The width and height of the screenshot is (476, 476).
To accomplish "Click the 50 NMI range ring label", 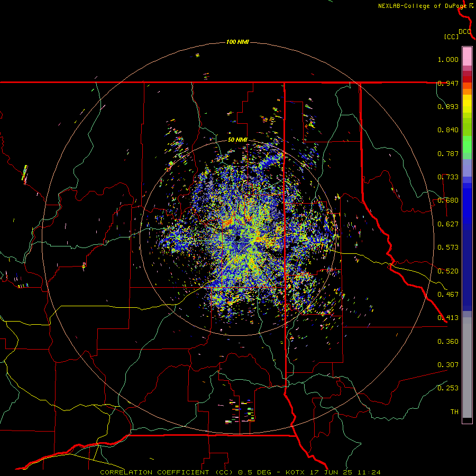I will point(237,140).
